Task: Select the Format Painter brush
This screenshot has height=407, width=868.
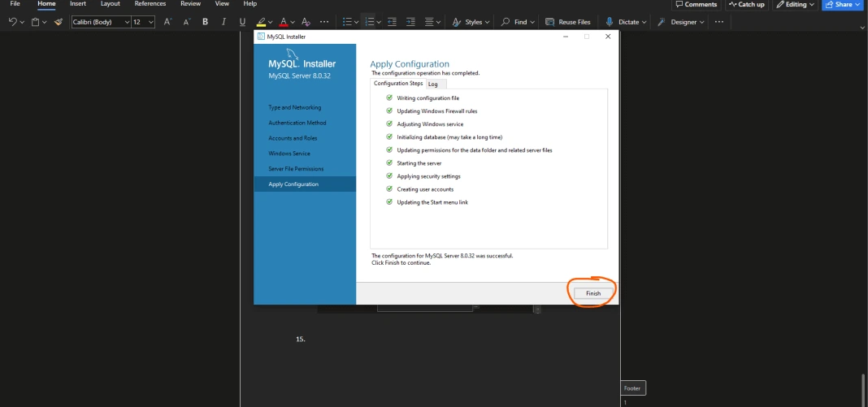Action: click(x=59, y=22)
